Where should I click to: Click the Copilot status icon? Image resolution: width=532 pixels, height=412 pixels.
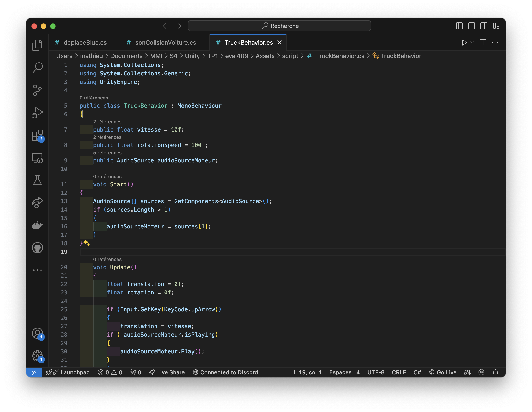(467, 372)
